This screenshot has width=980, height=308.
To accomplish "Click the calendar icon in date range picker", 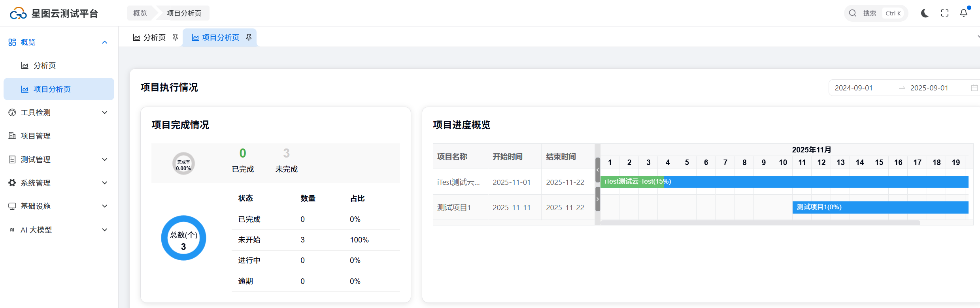I will [x=974, y=88].
